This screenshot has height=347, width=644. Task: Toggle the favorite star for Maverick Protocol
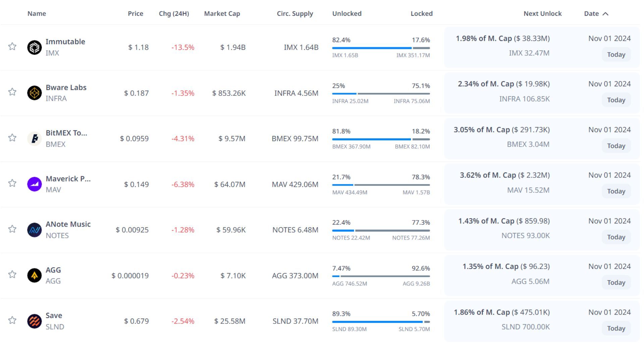click(12, 183)
